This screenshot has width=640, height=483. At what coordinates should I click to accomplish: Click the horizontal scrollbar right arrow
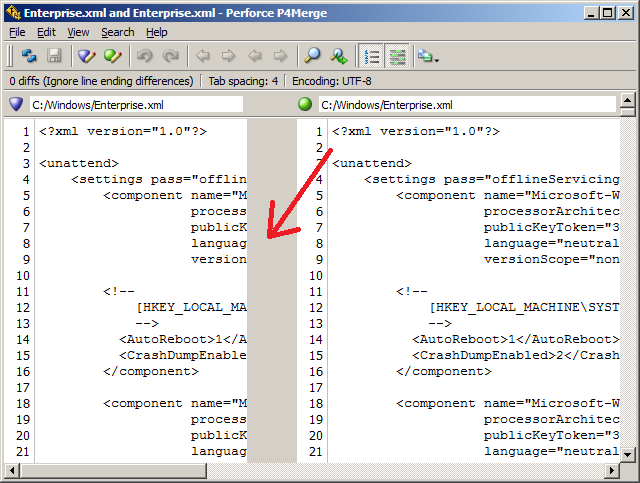click(x=611, y=470)
